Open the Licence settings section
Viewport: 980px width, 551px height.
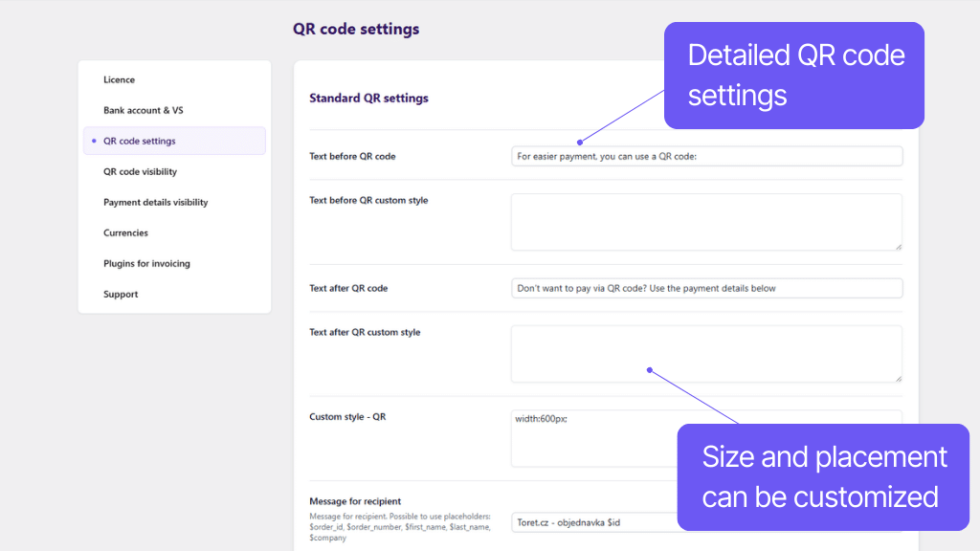[119, 79]
